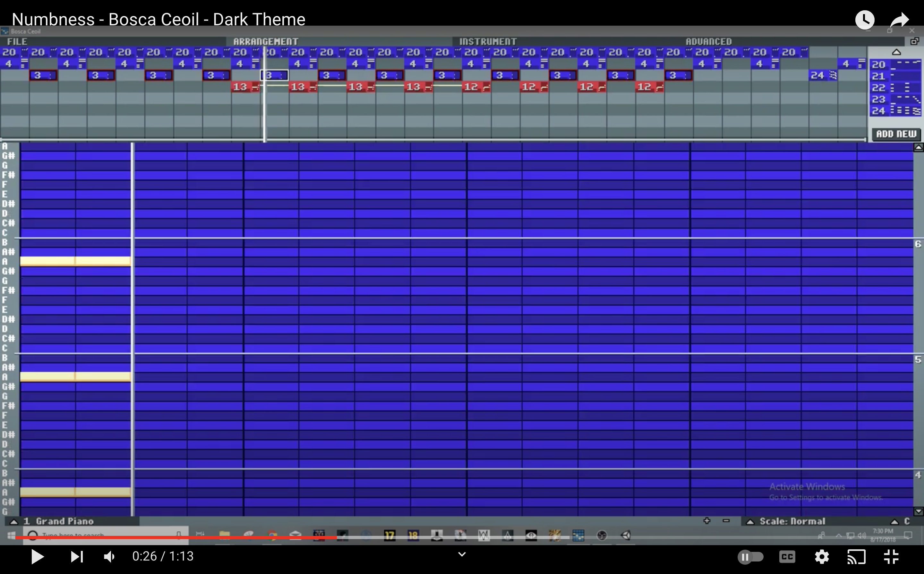Image resolution: width=924 pixels, height=574 pixels.
Task: Select pattern 22 in the pattern list
Action: (x=895, y=88)
